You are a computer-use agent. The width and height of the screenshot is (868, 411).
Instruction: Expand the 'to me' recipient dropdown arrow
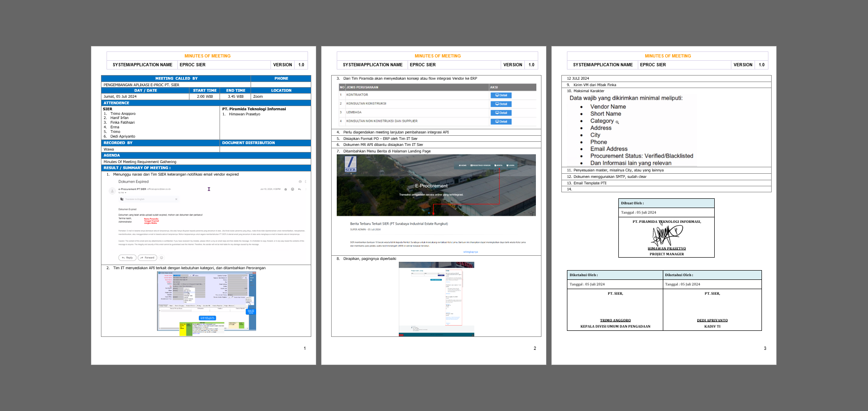(x=126, y=193)
